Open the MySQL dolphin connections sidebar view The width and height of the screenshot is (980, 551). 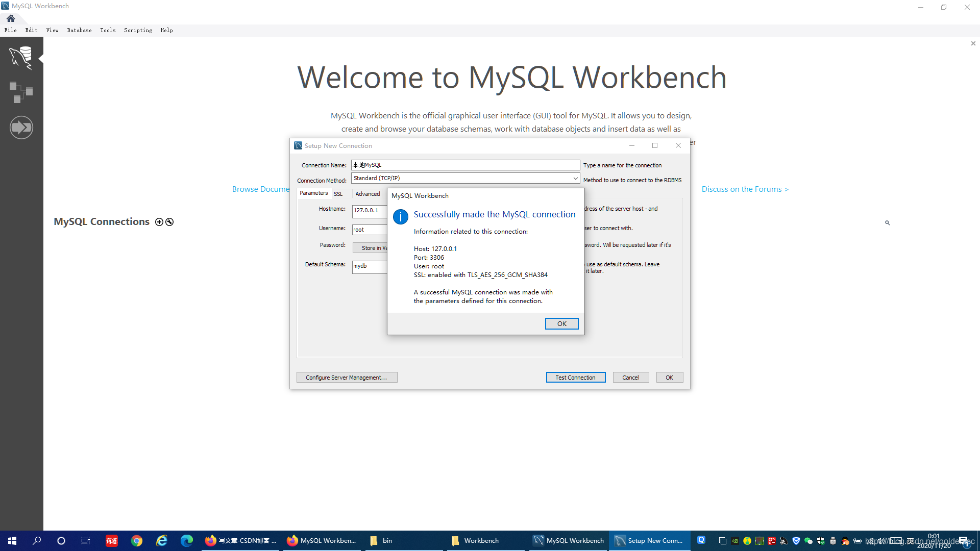(21, 58)
